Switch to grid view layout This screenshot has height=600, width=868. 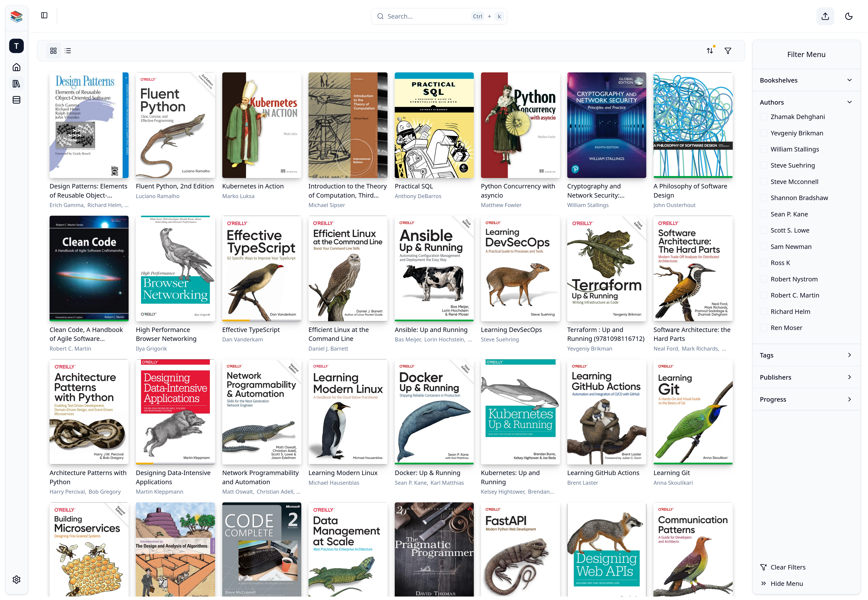coord(53,50)
